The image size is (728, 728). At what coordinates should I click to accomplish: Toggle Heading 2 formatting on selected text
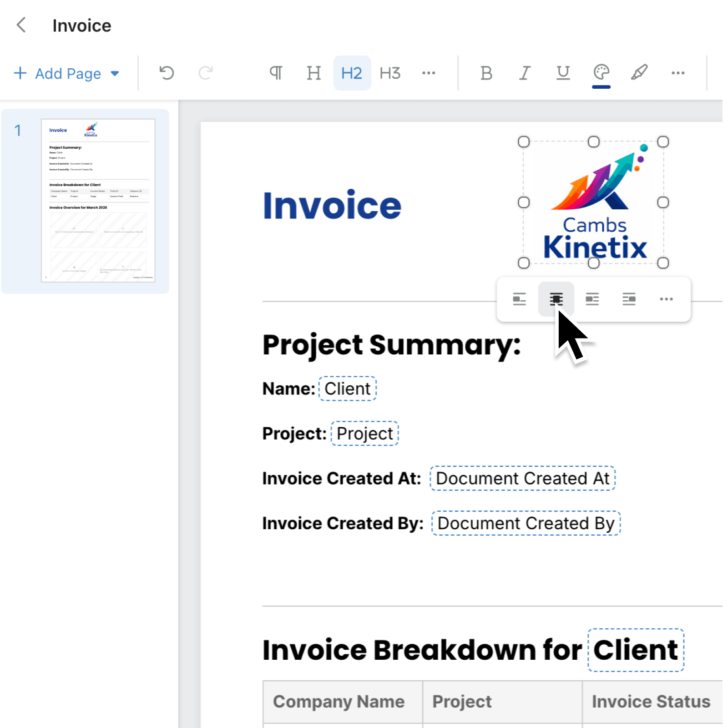pyautogui.click(x=352, y=73)
